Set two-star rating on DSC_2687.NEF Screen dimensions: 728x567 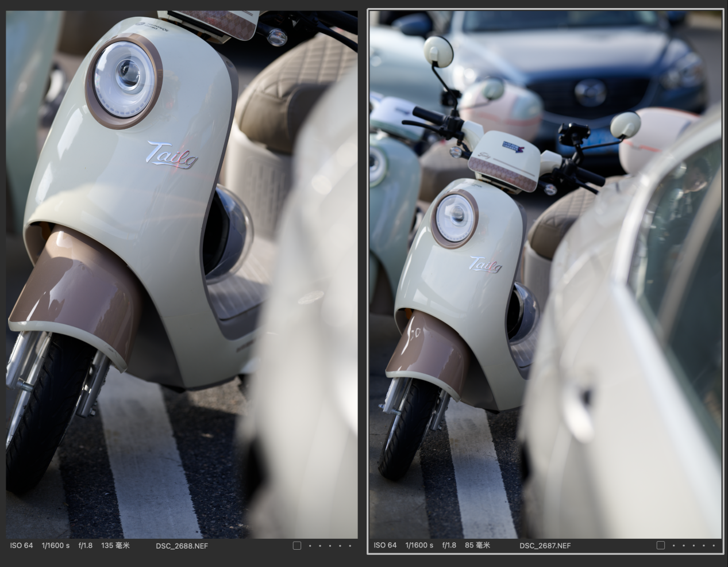(684, 546)
